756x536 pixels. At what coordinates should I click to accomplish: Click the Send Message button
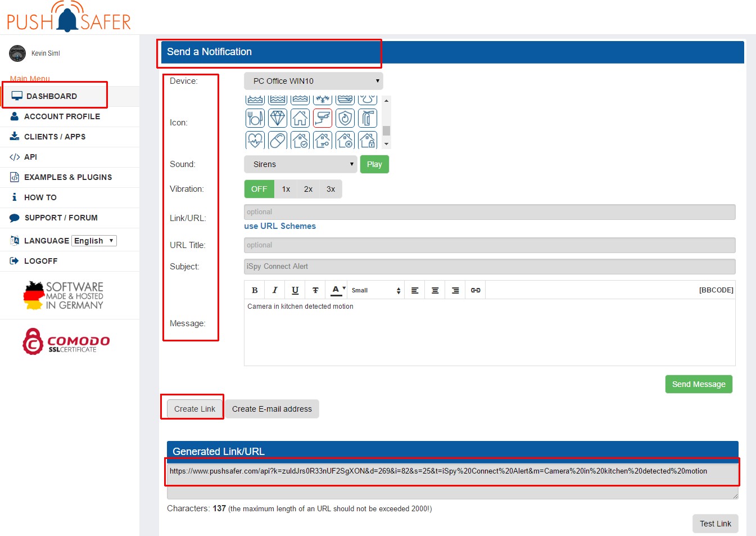point(699,384)
